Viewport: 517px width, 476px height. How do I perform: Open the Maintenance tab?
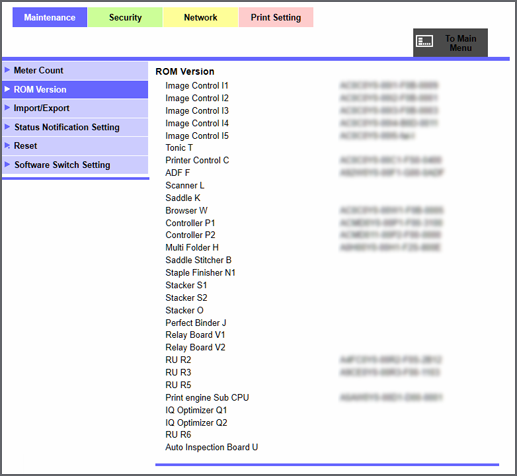click(x=50, y=17)
